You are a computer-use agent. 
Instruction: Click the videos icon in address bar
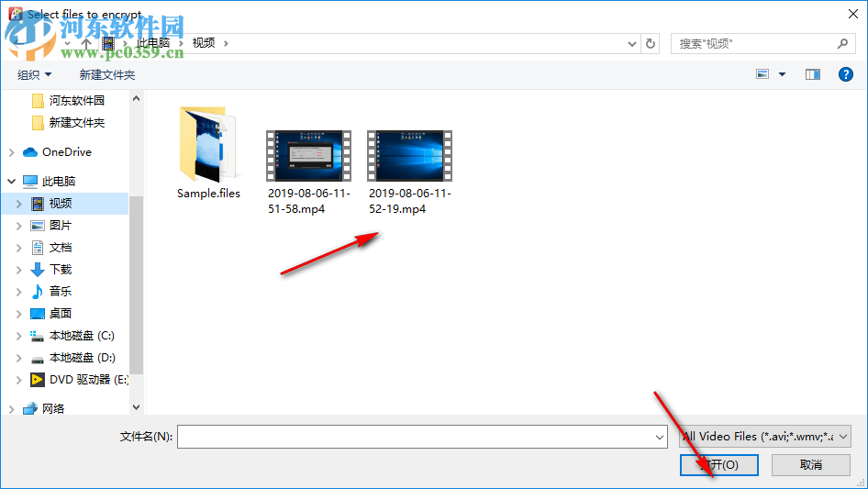108,43
